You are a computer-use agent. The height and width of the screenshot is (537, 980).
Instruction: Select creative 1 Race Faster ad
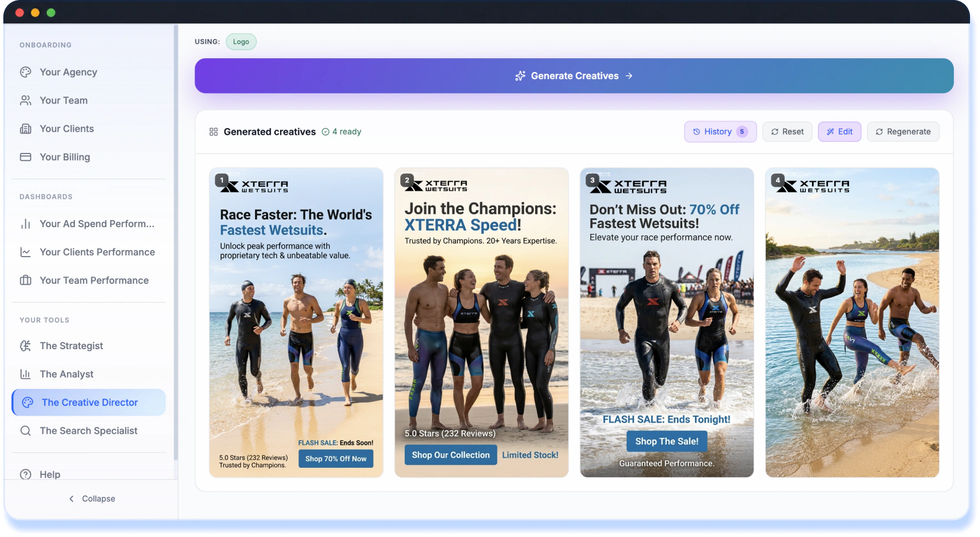296,323
